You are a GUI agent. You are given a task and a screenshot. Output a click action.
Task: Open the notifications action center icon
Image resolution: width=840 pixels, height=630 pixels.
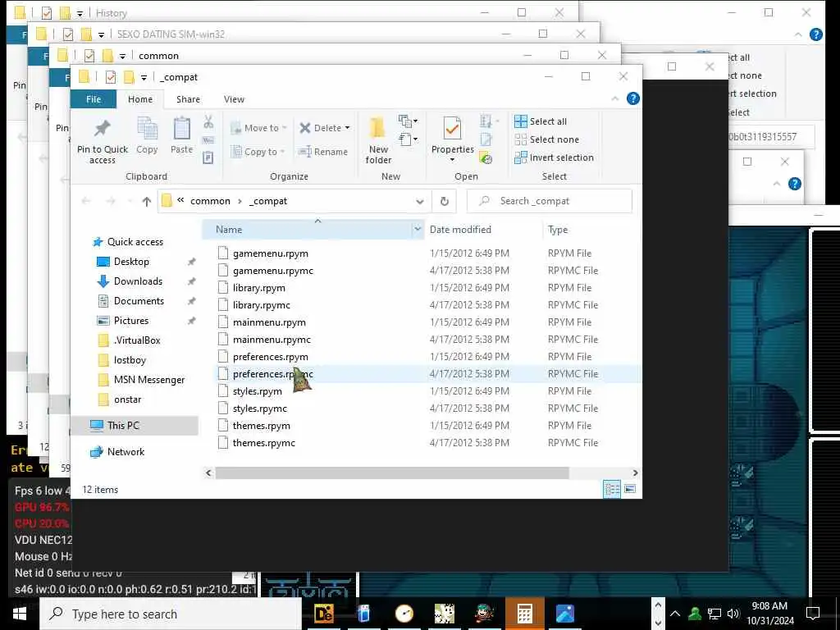click(x=813, y=614)
